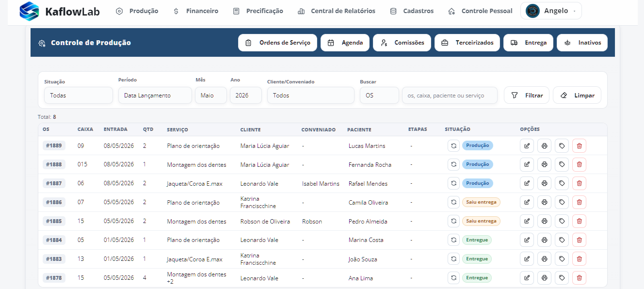Open the Entrega section
The height and width of the screenshot is (289, 644).
[528, 43]
